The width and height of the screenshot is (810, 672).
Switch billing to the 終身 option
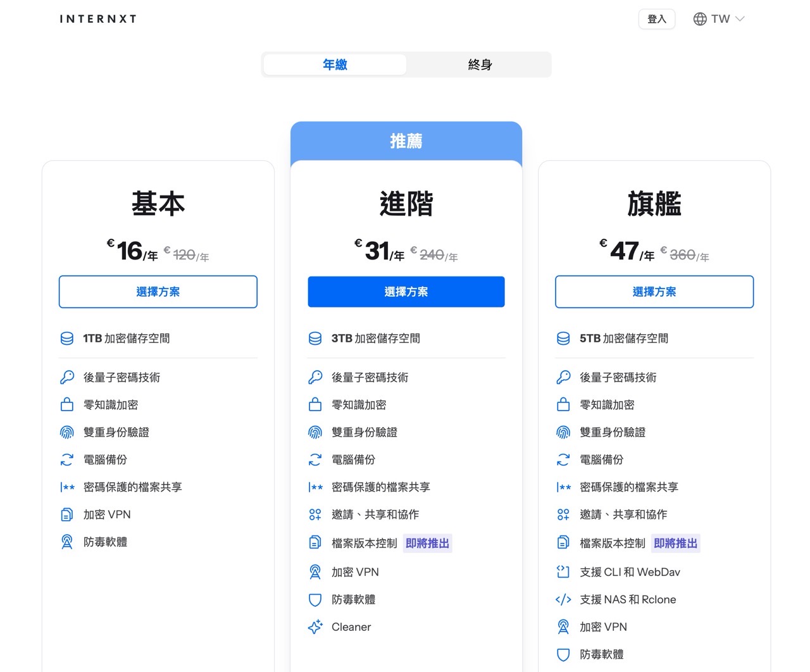(480, 64)
